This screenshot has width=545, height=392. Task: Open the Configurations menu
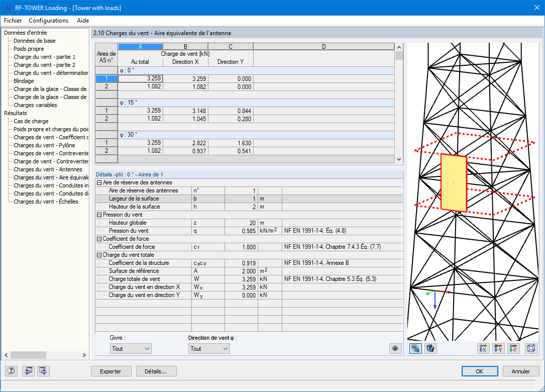pyautogui.click(x=49, y=21)
